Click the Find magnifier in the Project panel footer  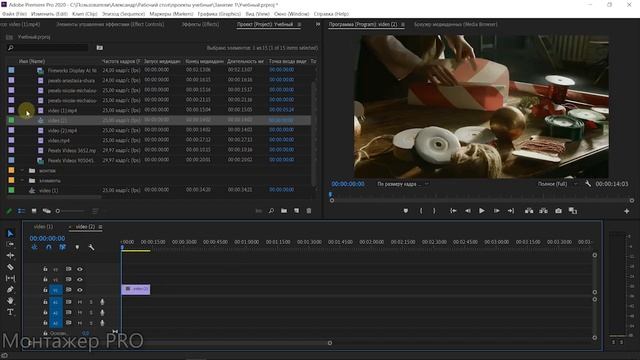271,211
